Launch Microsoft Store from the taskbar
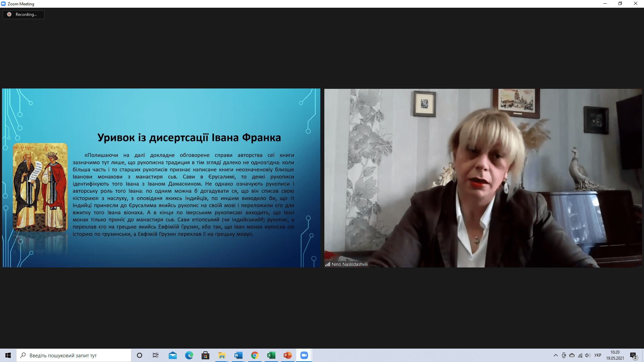Image resolution: width=644 pixels, height=362 pixels. 205,355
